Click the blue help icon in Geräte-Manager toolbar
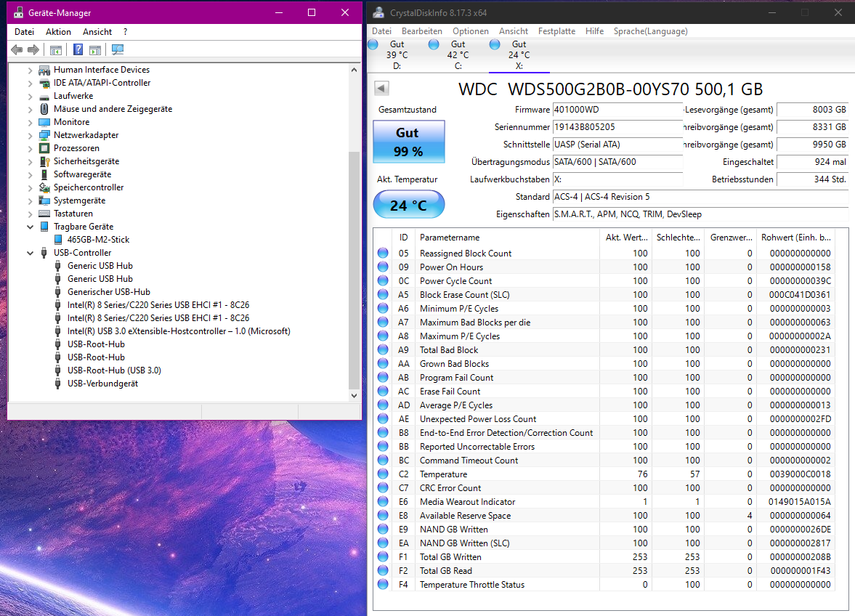 (78, 50)
